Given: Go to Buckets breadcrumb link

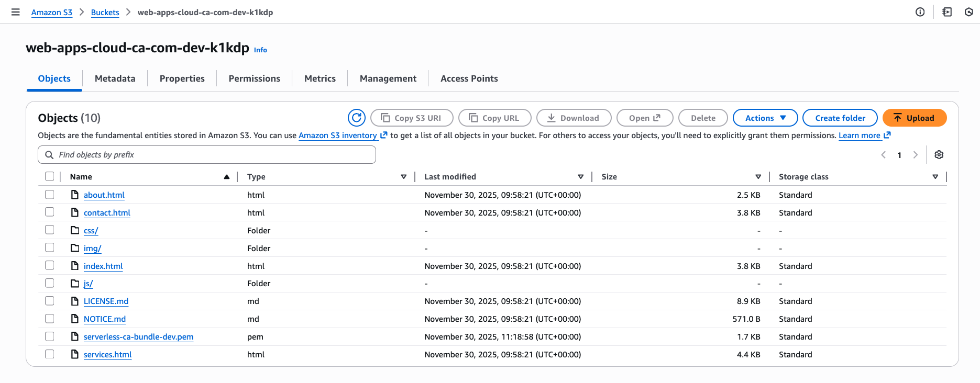Looking at the screenshot, I should [105, 12].
